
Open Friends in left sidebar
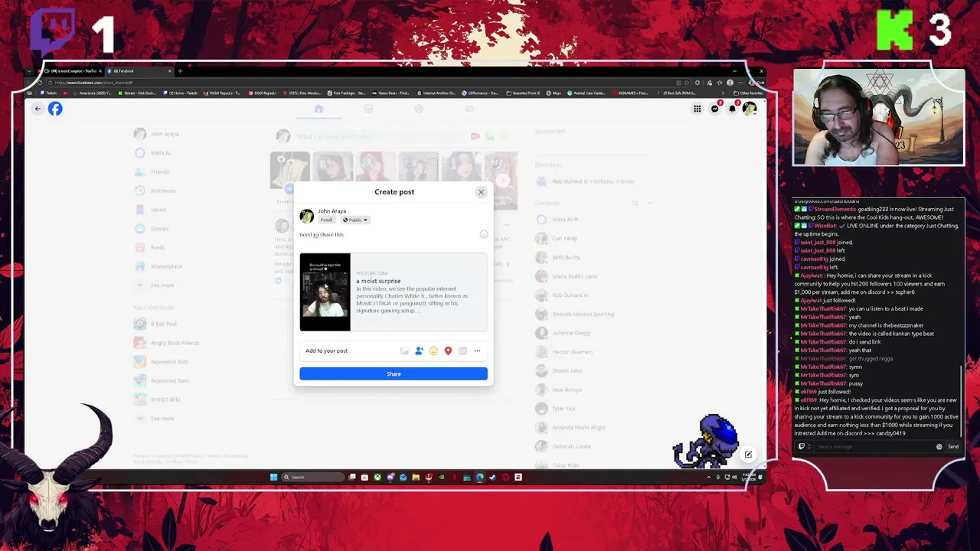[152, 171]
